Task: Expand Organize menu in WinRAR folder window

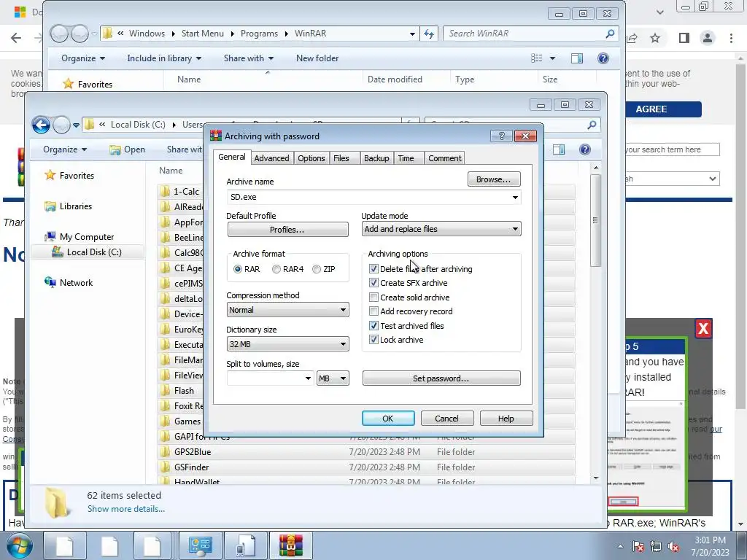Action: [83, 58]
